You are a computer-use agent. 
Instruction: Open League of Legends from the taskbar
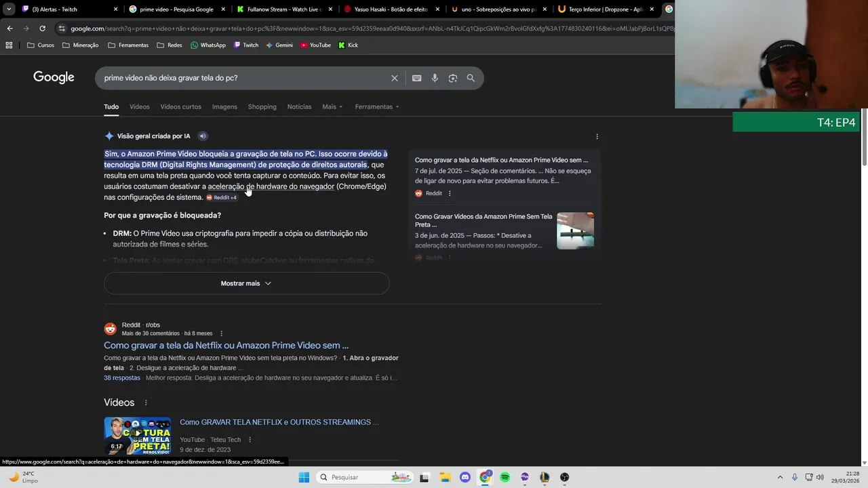click(545, 477)
